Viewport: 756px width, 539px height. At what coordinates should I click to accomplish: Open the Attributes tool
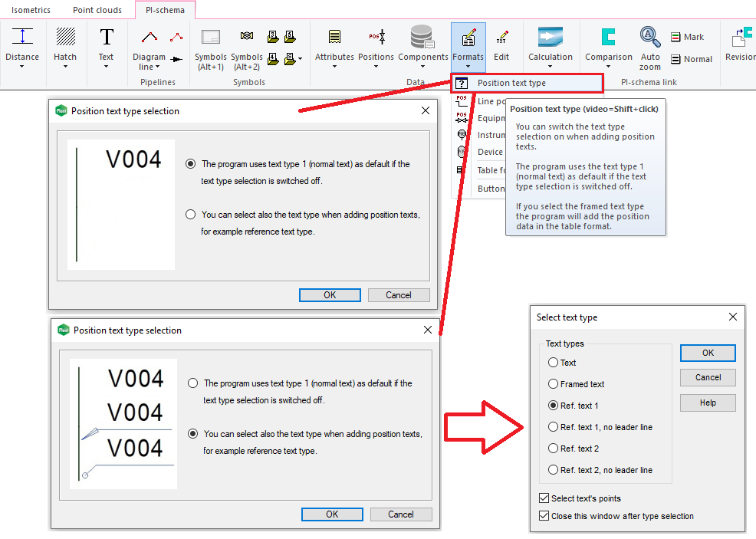pyautogui.click(x=334, y=37)
